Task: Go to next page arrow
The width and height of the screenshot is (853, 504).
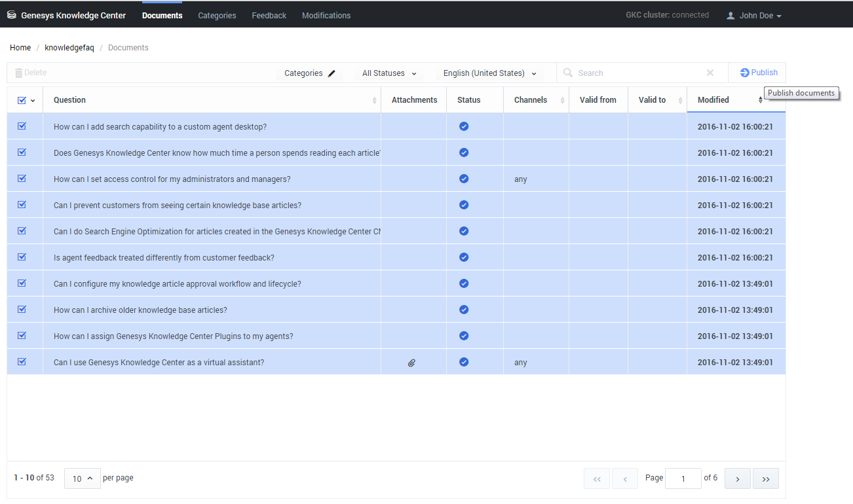Action: tap(738, 478)
